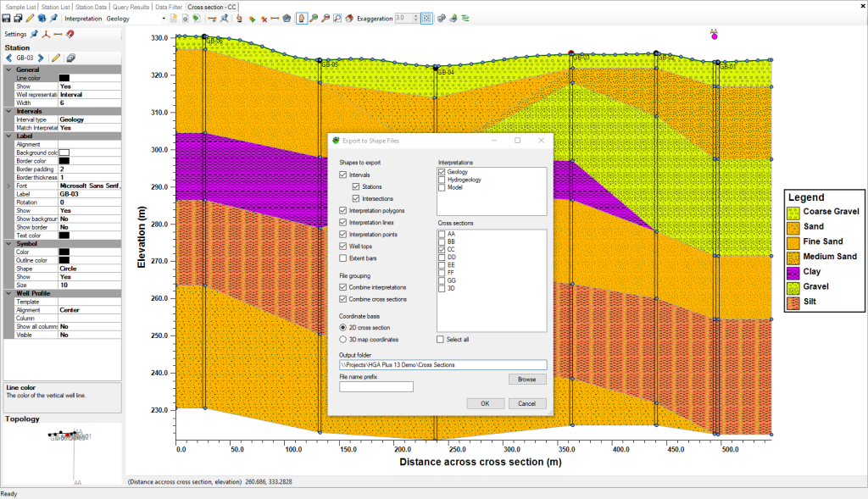This screenshot has height=499, width=868.
Task: Click the Browse button
Action: point(527,380)
